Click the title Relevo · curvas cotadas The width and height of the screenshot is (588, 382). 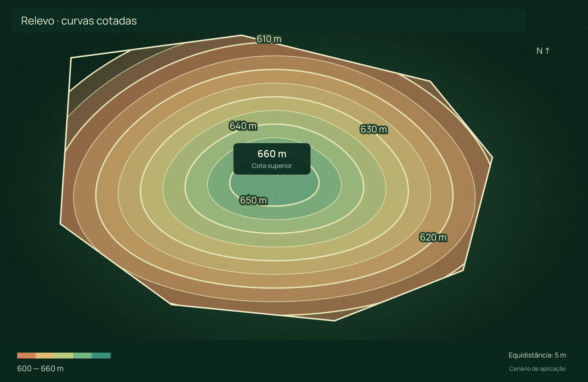coord(79,21)
